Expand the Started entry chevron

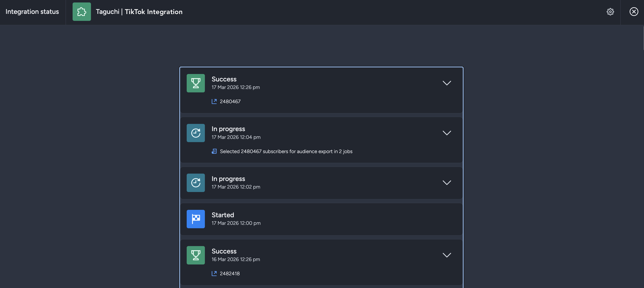pos(447,219)
